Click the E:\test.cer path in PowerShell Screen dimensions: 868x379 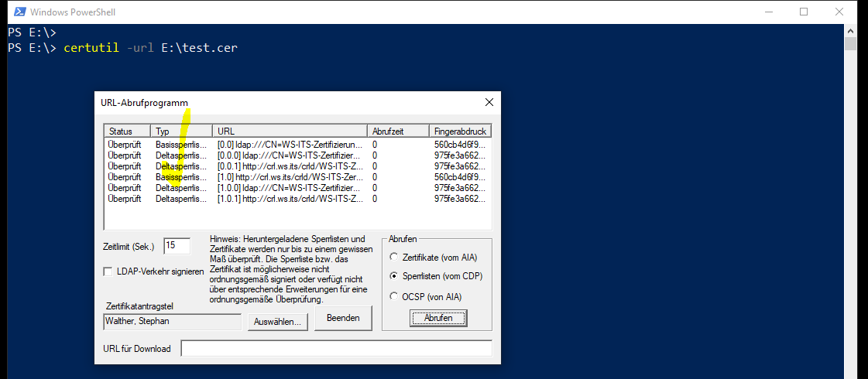pos(199,48)
